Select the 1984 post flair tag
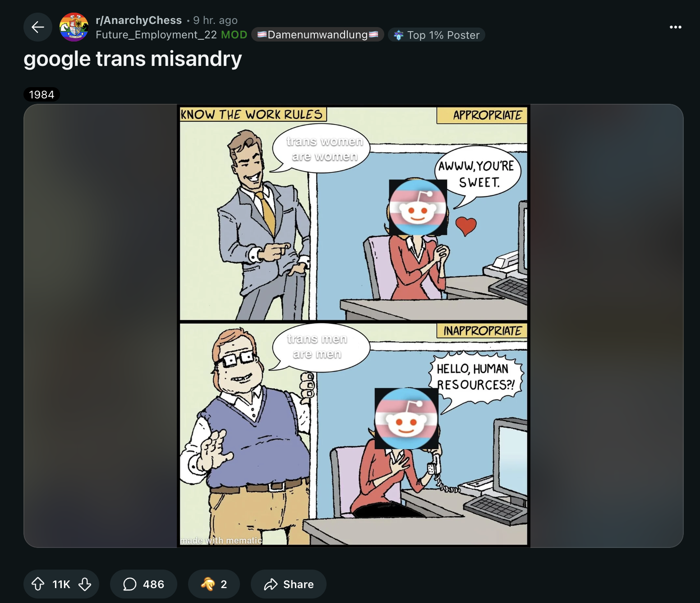 pyautogui.click(x=41, y=94)
